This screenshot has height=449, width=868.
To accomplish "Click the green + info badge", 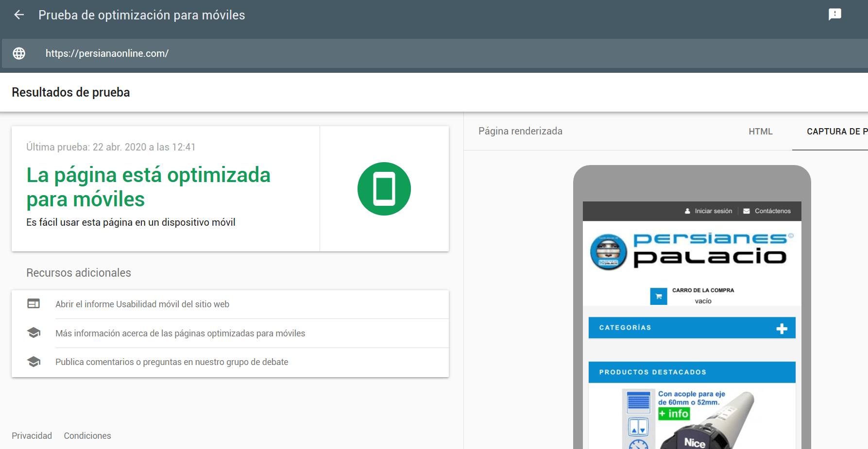I will 674,414.
